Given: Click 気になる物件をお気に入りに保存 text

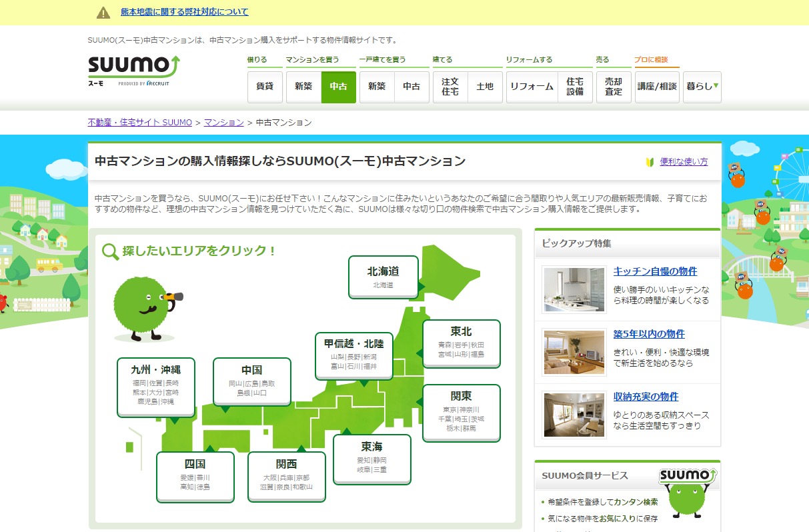Looking at the screenshot, I should tap(602, 518).
